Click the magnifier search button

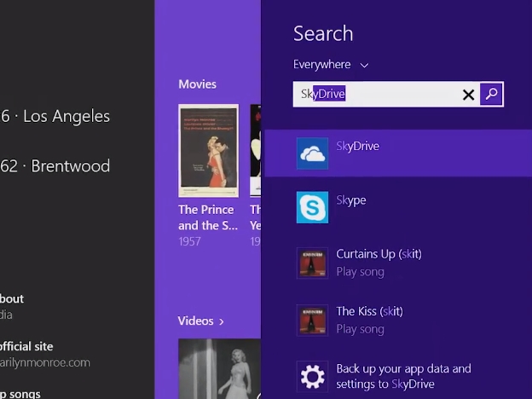coord(491,94)
